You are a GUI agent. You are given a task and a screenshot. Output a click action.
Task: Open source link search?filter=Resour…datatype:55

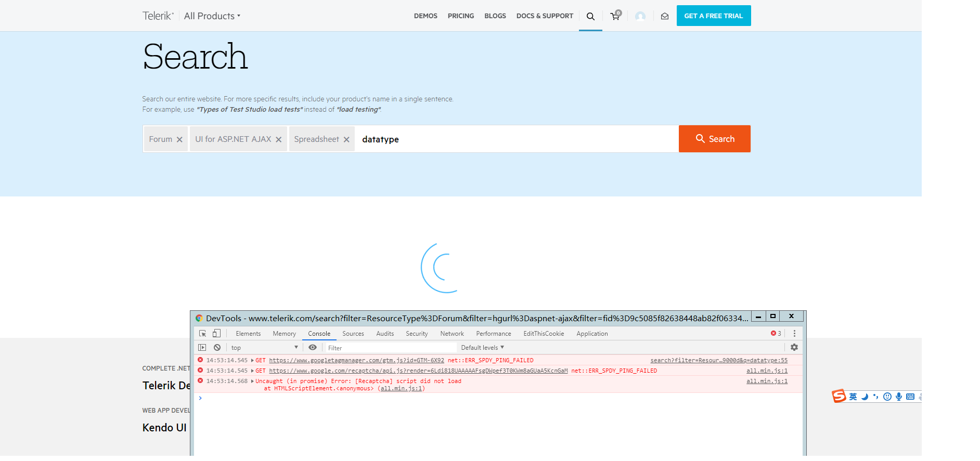click(x=719, y=361)
